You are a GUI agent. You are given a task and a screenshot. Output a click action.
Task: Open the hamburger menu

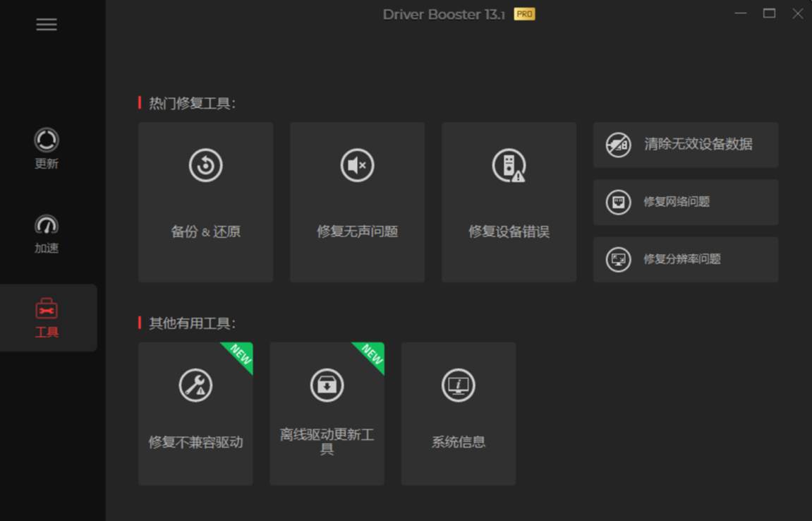47,25
